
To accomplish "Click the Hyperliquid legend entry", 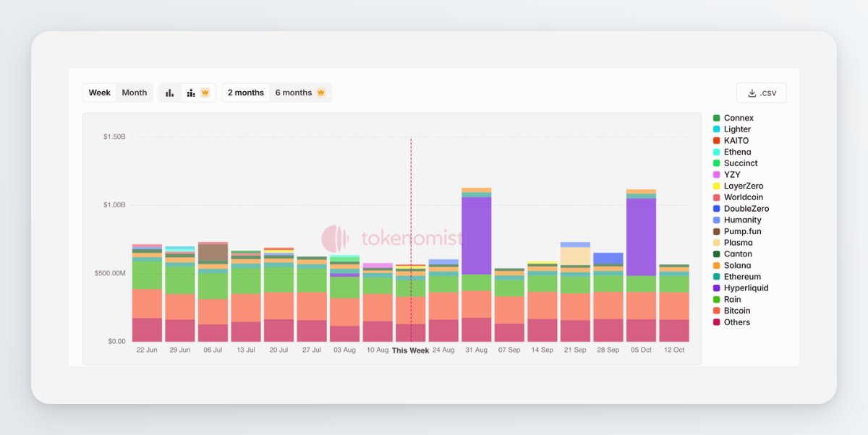I will tap(741, 288).
